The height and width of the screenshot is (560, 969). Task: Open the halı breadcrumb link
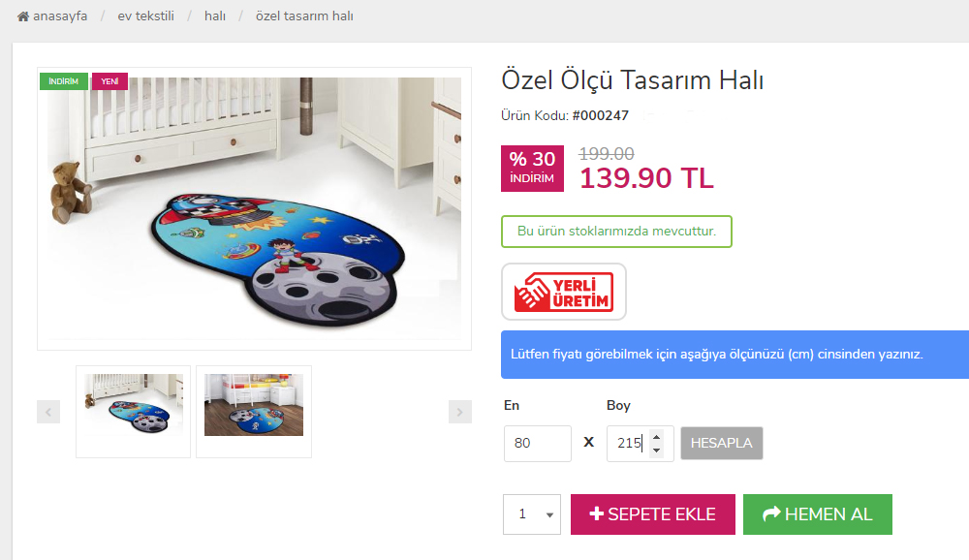pos(215,16)
